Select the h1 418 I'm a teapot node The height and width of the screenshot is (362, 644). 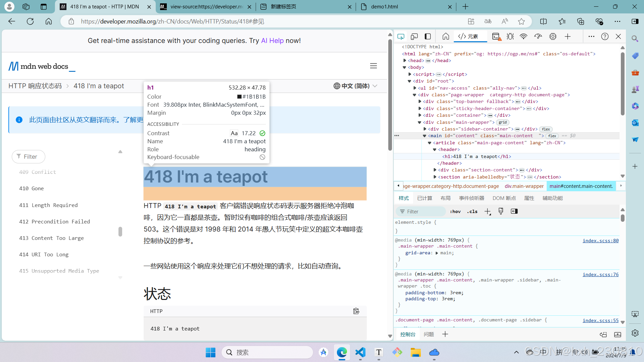[477, 157]
